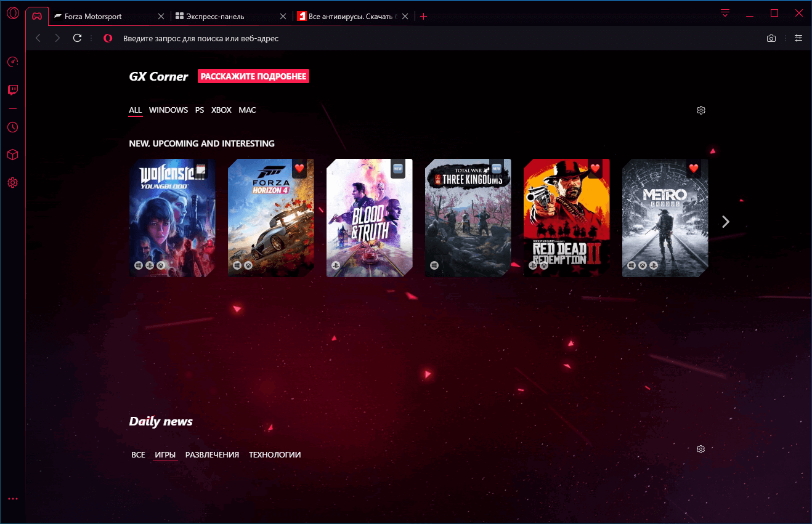Click the NEW, UPCOMING AND INTERESTING heading
The image size is (812, 524).
coord(201,143)
